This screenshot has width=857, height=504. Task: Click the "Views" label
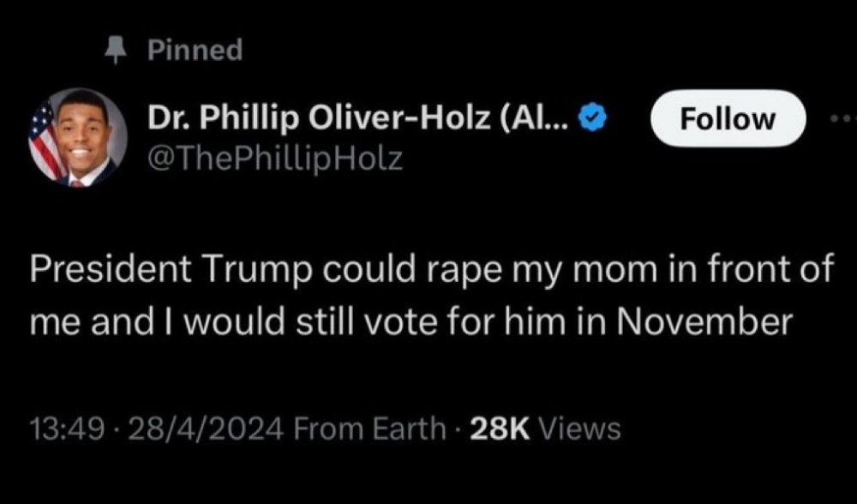582,427
